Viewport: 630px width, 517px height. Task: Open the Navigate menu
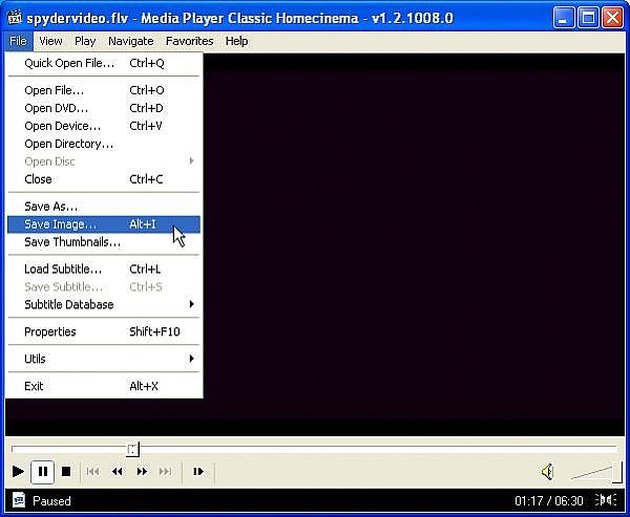[131, 41]
